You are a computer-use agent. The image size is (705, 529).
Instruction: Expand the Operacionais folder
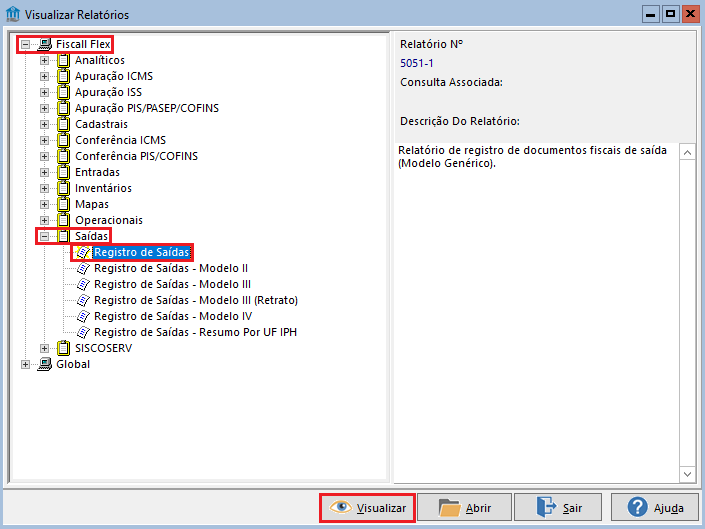click(x=44, y=220)
